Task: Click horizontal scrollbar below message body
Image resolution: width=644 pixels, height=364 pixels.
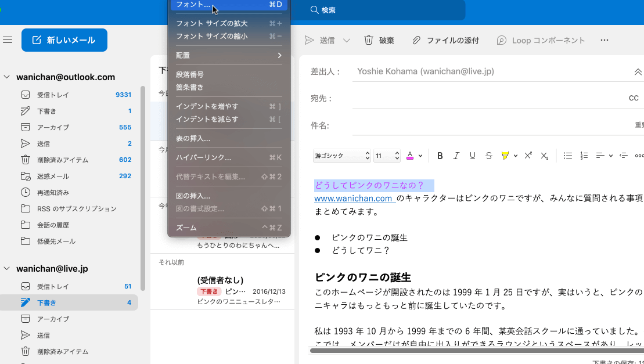Action: pos(477,351)
